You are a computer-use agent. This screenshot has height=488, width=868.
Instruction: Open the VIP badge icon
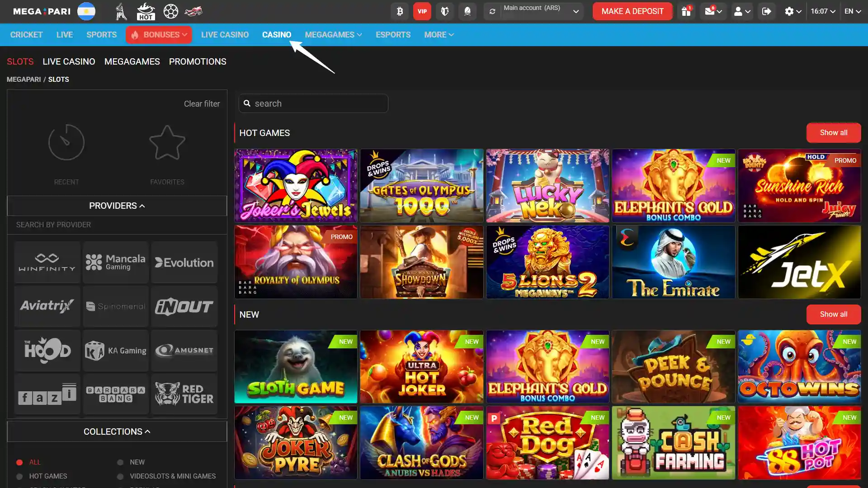coord(422,11)
